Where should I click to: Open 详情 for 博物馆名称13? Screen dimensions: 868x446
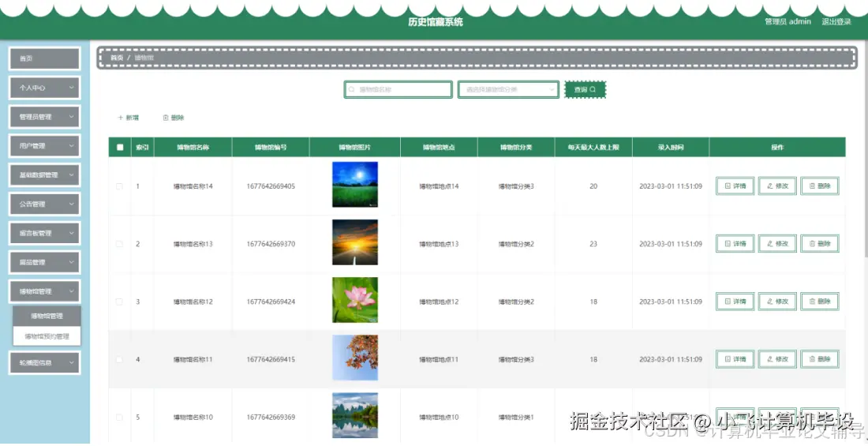click(x=735, y=244)
